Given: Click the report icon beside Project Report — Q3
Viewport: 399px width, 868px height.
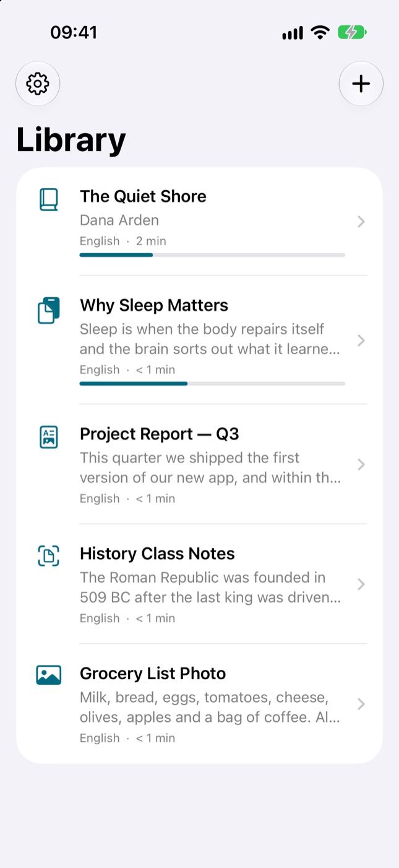Looking at the screenshot, I should pos(49,437).
